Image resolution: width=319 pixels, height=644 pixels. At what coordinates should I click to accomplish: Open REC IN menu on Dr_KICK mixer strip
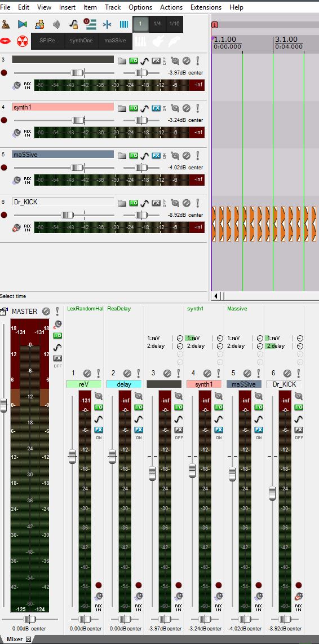coord(299,607)
